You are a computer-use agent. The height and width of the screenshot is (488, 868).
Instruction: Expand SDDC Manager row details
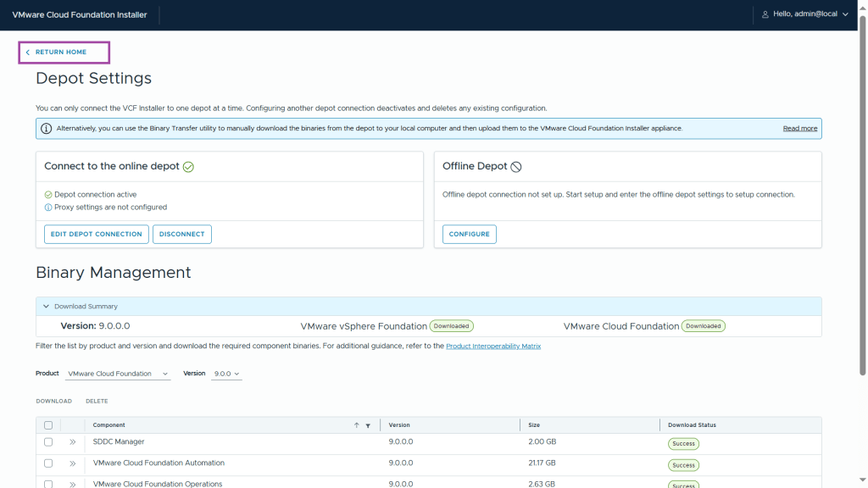73,442
